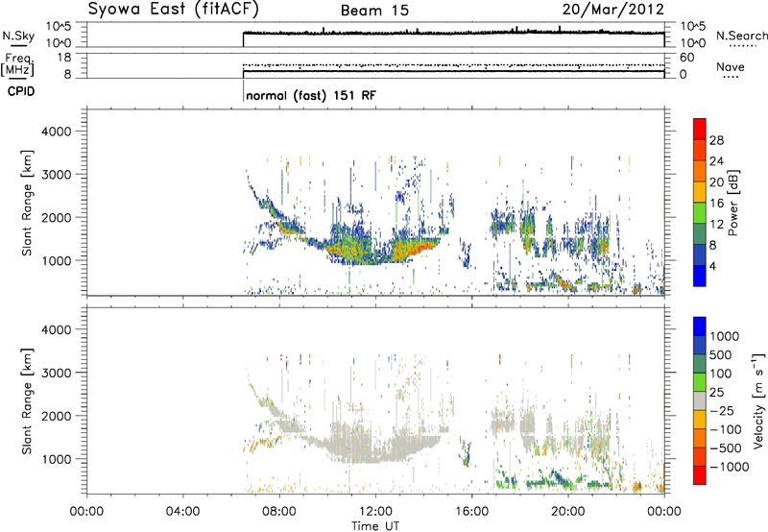The image size is (768, 532).
Task: Click the date '20/Mar/2012'
Action: click(x=612, y=10)
